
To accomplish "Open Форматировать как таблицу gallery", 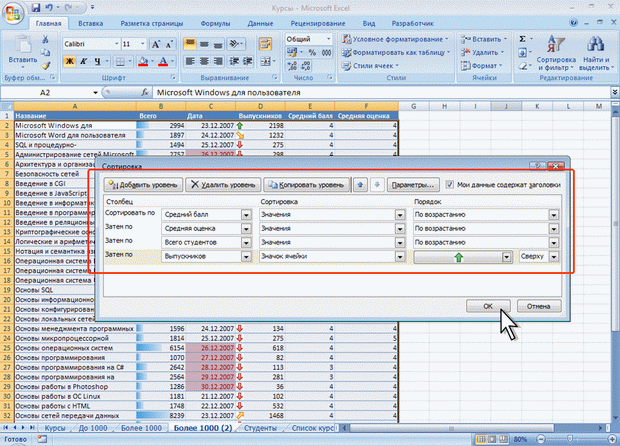I will (x=396, y=52).
